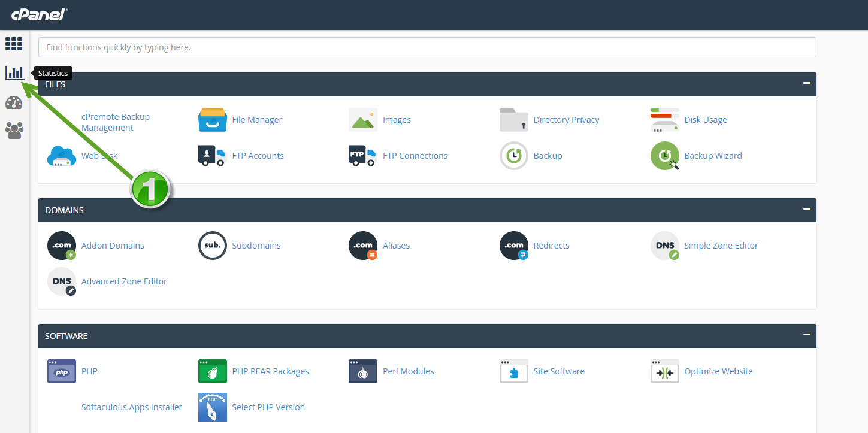Click the Find functions search field

click(427, 47)
